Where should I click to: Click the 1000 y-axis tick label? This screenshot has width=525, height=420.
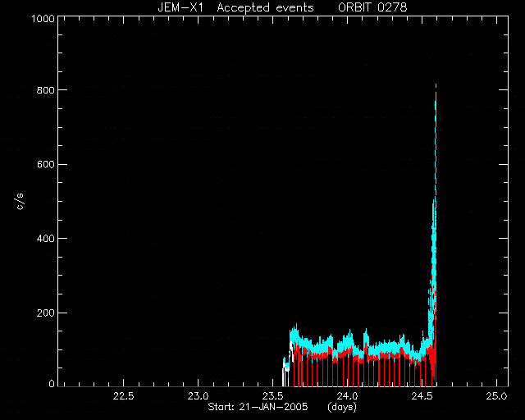[43, 18]
